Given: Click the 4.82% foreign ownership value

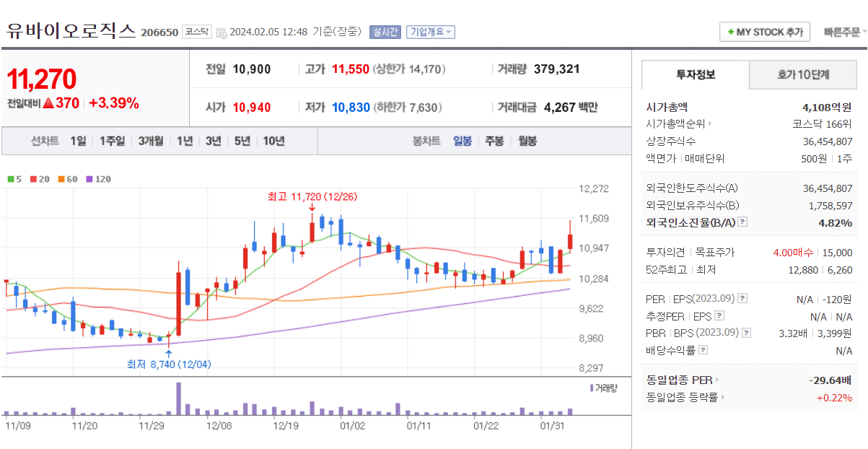Looking at the screenshot, I should click(x=835, y=222).
